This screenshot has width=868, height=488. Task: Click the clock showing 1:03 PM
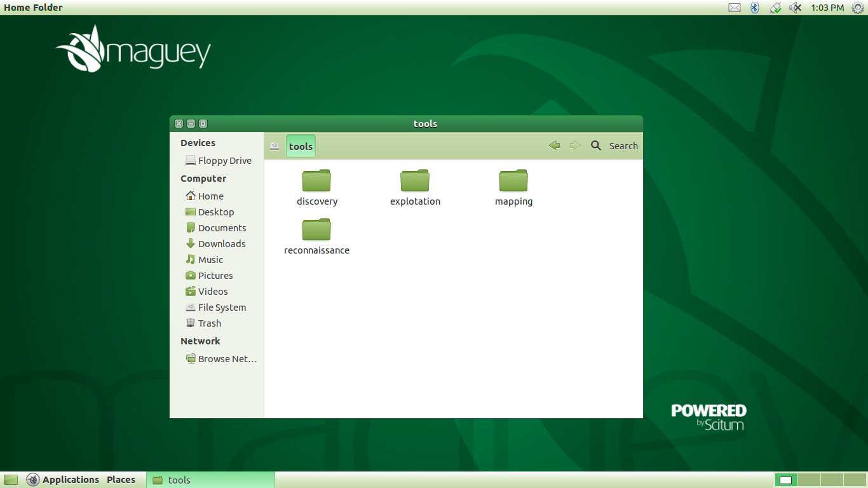click(827, 8)
